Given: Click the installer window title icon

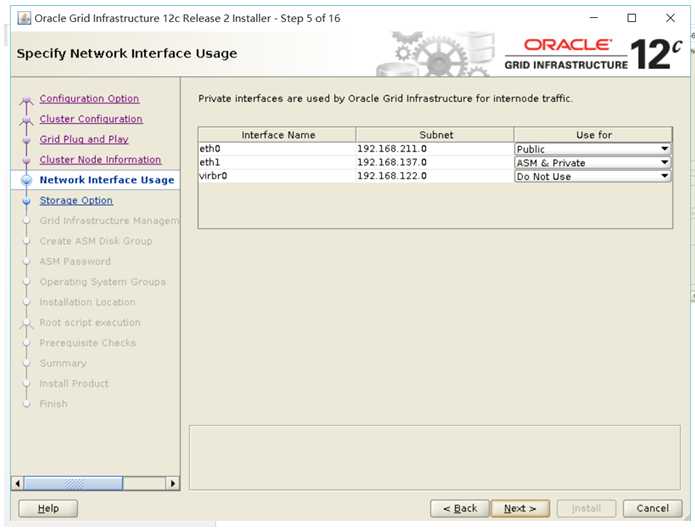Looking at the screenshot, I should (x=24, y=18).
